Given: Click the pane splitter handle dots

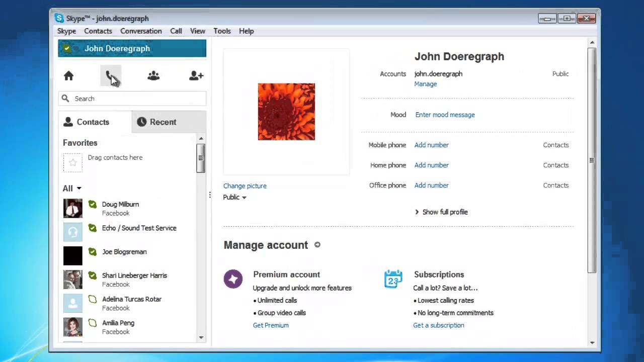Looking at the screenshot, I should point(210,195).
